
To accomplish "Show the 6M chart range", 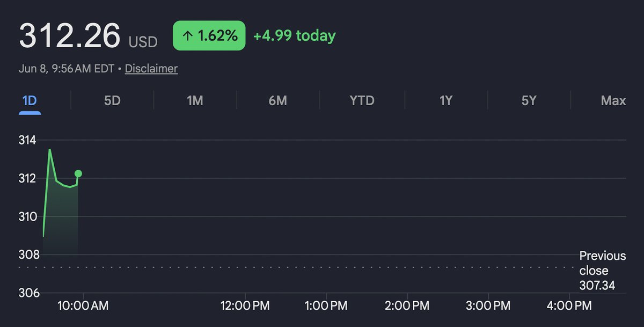I will (277, 100).
